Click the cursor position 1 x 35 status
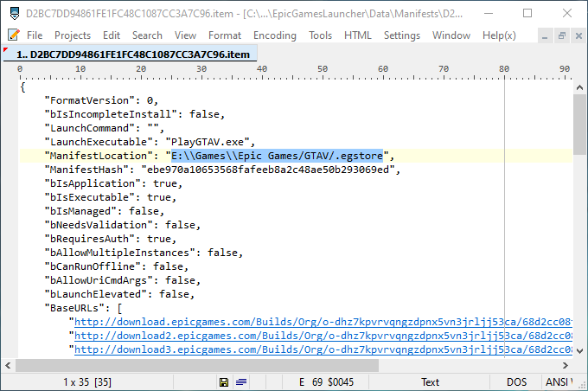The height and width of the screenshot is (391, 588). 87,382
